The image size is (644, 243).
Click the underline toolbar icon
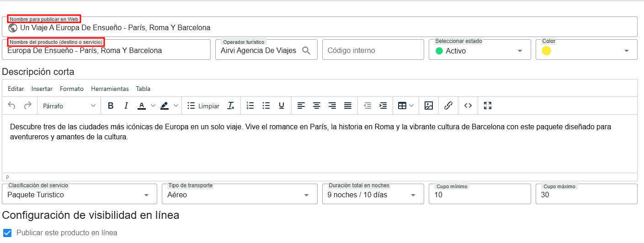282,106
